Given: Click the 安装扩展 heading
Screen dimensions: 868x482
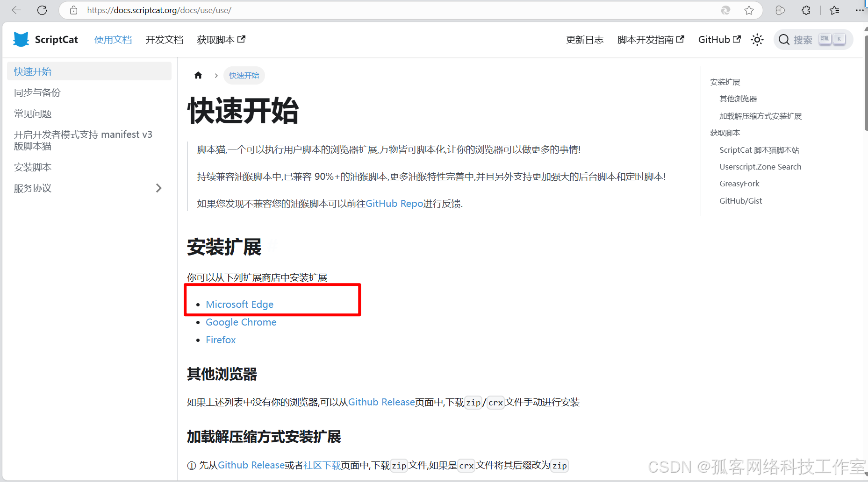Looking at the screenshot, I should click(x=224, y=247).
